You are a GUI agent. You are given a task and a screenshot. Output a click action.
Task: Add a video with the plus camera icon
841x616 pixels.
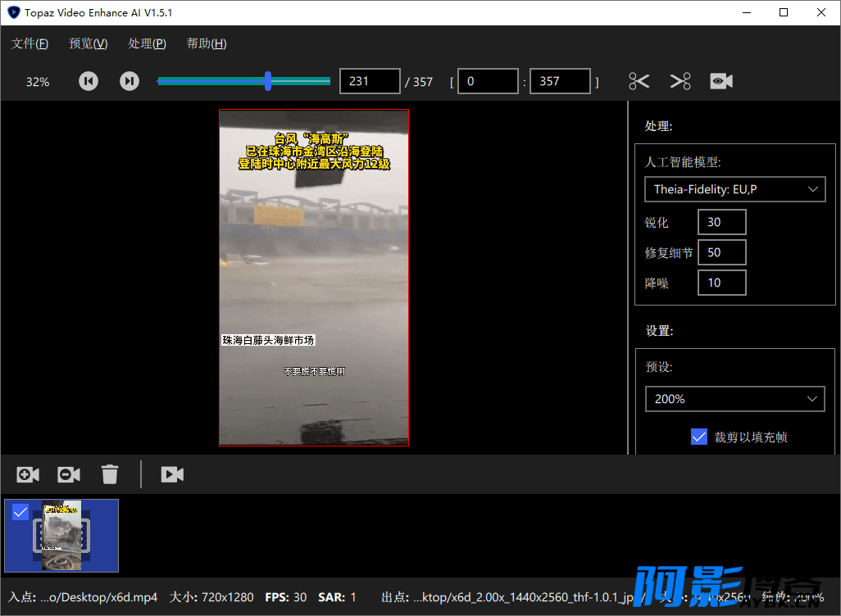[28, 474]
